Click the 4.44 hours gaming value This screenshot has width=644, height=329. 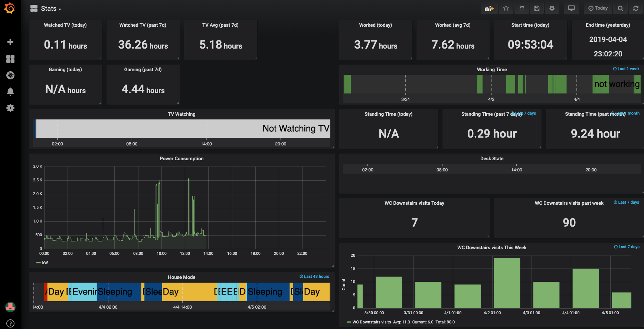tap(143, 89)
